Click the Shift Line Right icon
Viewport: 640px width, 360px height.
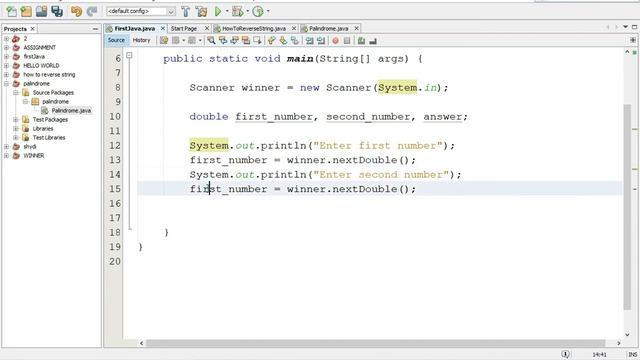321,40
